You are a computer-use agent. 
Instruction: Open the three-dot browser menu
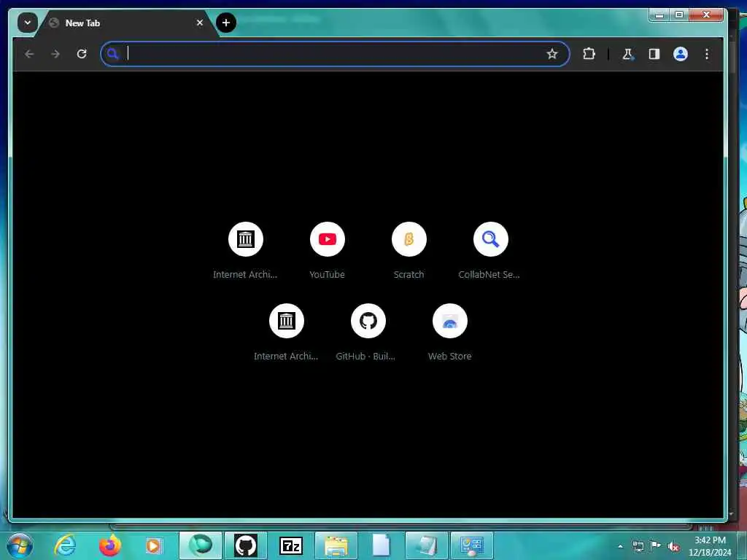click(x=706, y=54)
